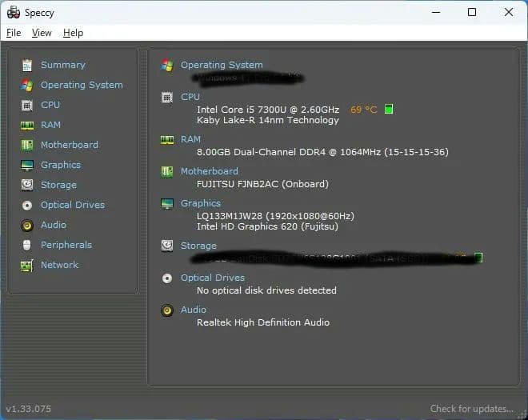Click the Graphics monitor icon in summary panel
Image resolution: width=528 pixels, height=420 pixels.
tap(167, 204)
